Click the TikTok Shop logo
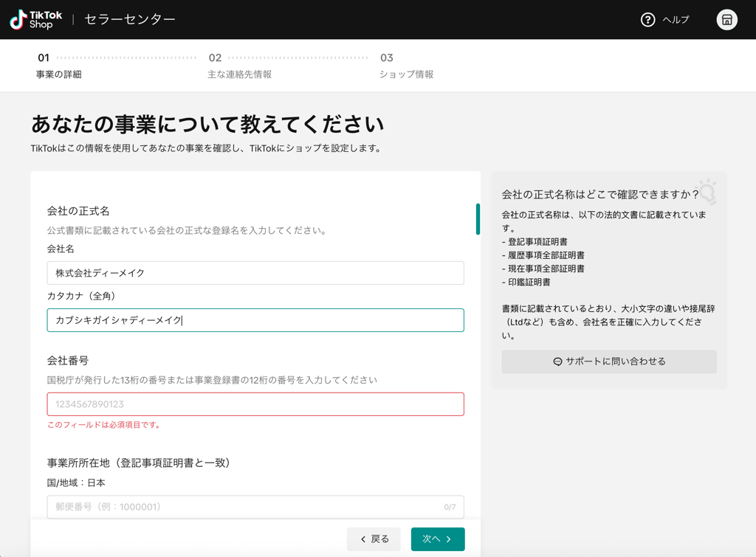Image resolution: width=756 pixels, height=557 pixels. tap(36, 20)
